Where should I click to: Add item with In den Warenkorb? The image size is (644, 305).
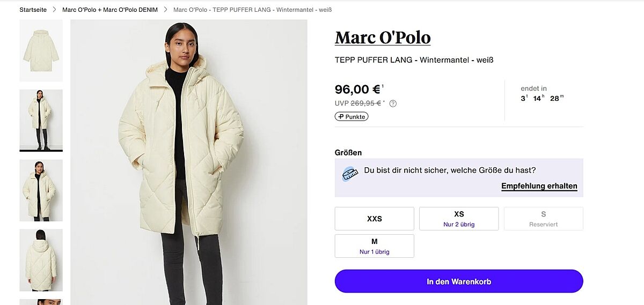click(459, 281)
